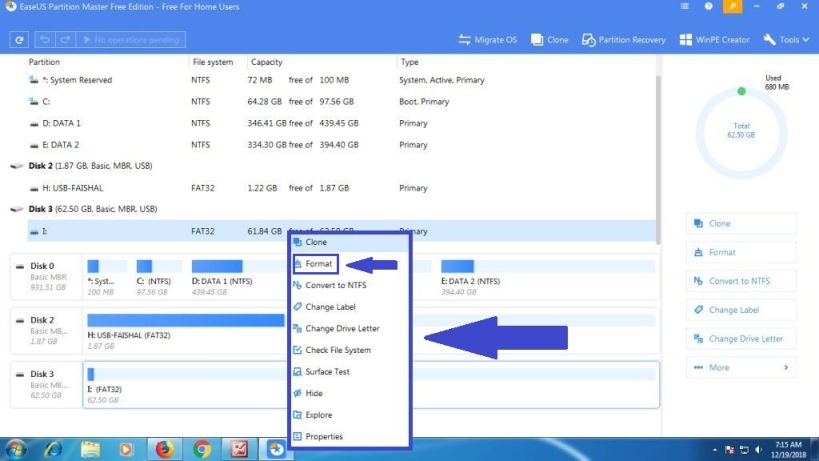Choose Change Label in context menu

coord(349,307)
